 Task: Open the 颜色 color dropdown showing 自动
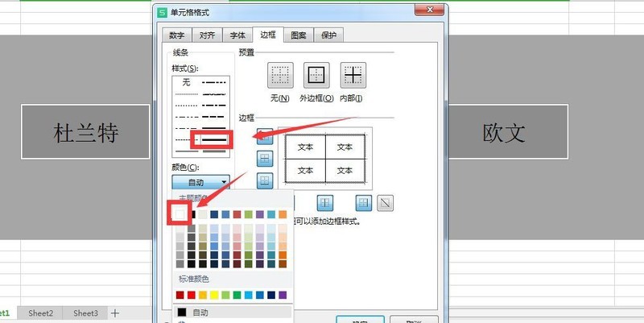coord(200,183)
